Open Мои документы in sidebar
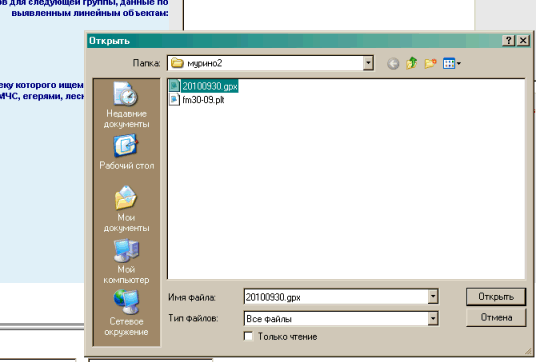536x362 pixels. point(126,209)
